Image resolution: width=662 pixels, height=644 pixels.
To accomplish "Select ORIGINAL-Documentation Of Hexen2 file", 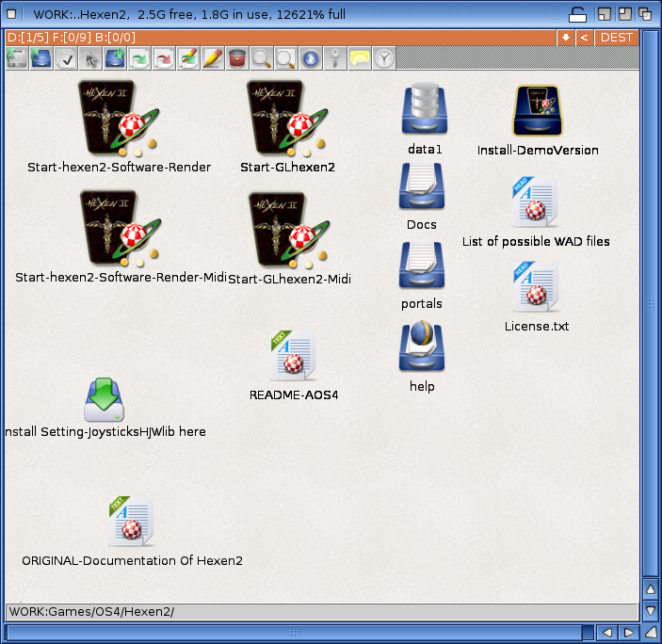I will coord(132,522).
